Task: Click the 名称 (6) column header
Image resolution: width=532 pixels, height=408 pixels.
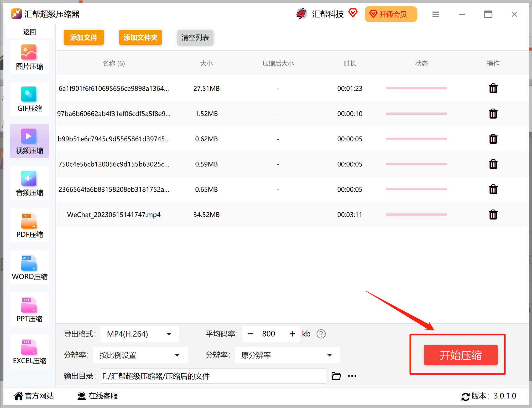Action: point(113,63)
